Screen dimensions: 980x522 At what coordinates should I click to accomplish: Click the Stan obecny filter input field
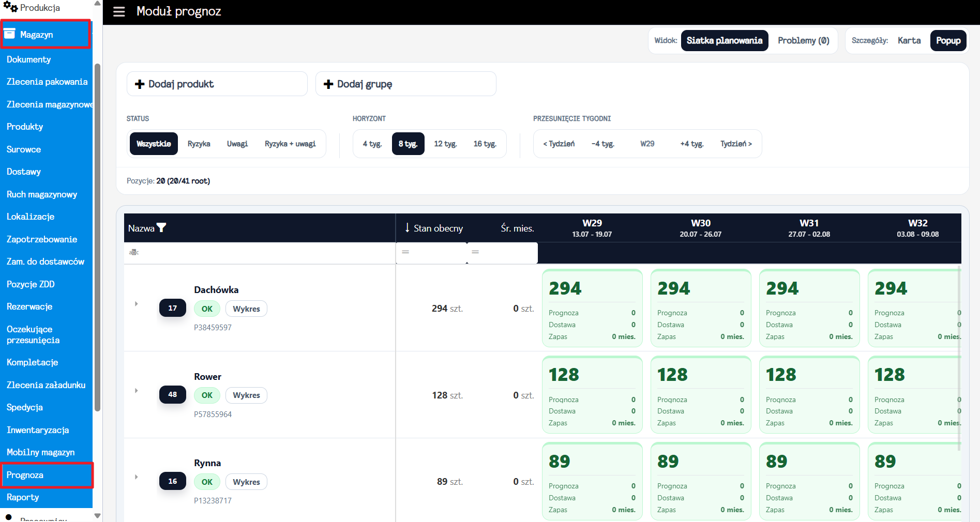click(431, 253)
